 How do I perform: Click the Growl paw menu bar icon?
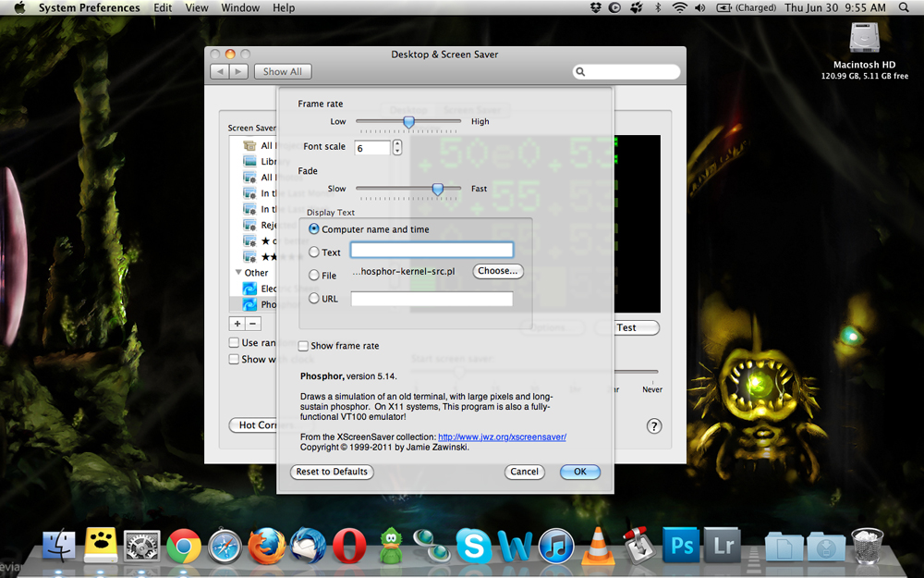[637, 7]
